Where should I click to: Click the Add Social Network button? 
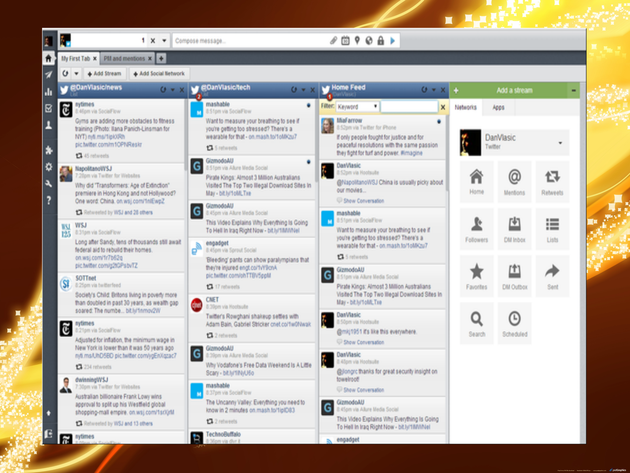tap(159, 74)
